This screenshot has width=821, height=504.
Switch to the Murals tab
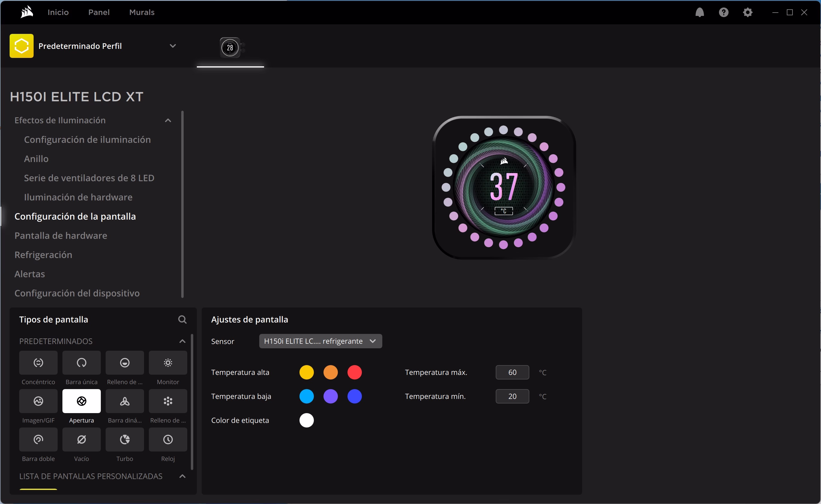tap(142, 12)
